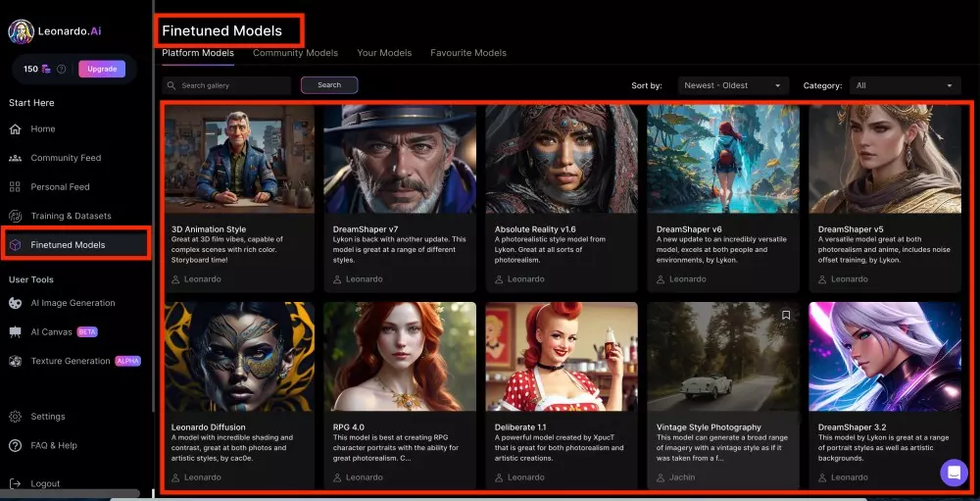Click the Texture Generation icon

15,361
